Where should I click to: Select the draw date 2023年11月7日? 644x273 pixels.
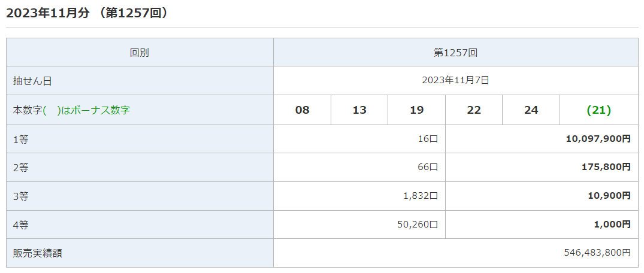point(455,80)
